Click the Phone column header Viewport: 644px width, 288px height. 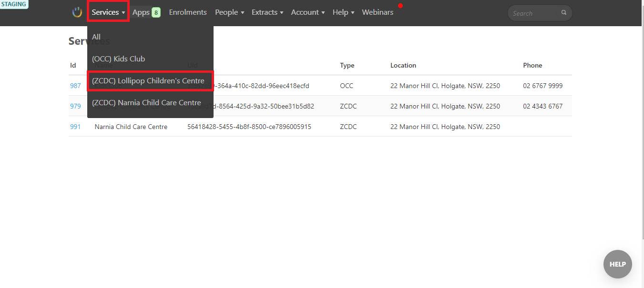(532, 65)
